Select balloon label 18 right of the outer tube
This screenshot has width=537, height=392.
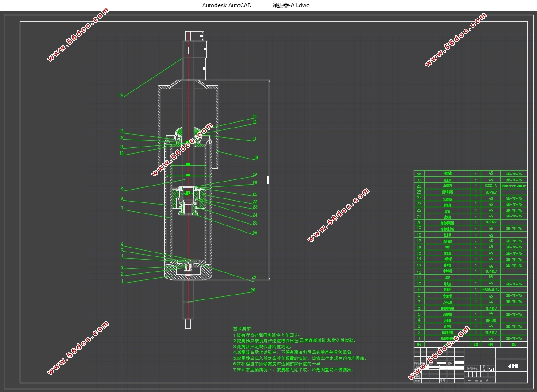coord(256,158)
